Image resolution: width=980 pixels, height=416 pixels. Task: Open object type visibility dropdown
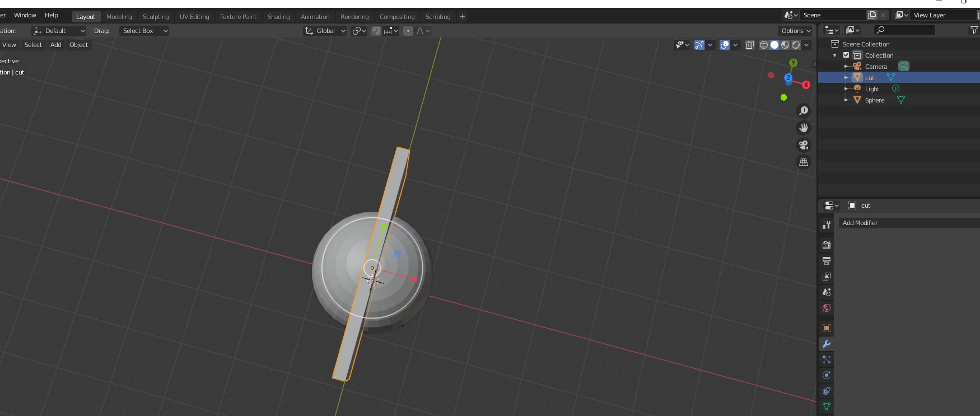click(x=682, y=45)
